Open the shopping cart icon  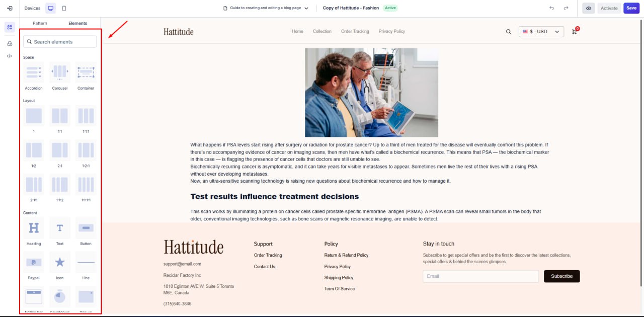coord(574,32)
